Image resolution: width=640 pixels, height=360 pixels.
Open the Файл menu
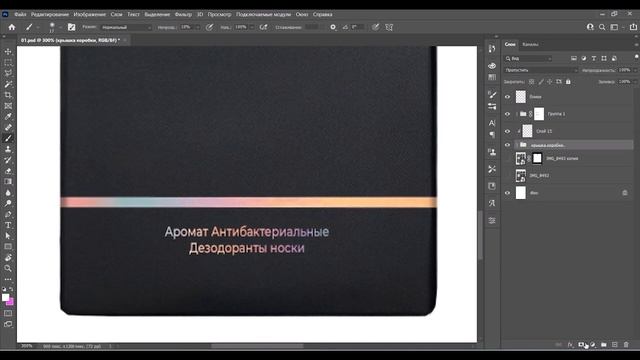[x=20, y=14]
